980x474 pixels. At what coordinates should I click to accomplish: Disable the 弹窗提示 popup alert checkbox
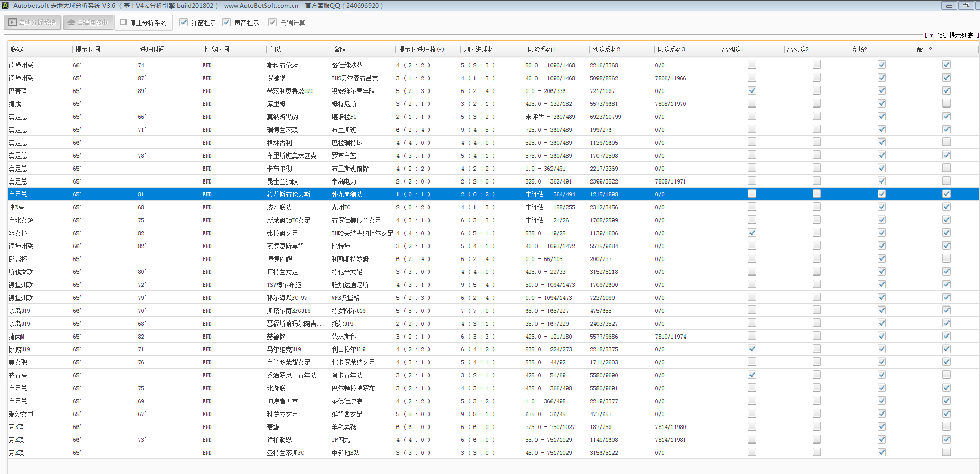pos(183,22)
